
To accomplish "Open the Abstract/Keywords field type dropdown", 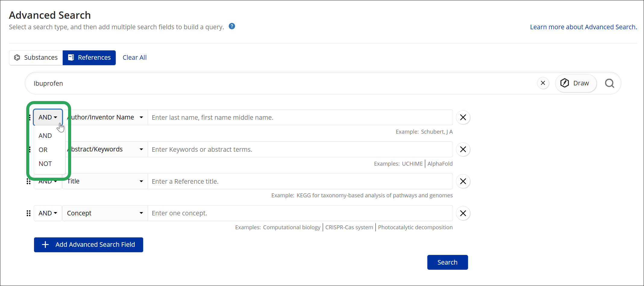I will [105, 149].
